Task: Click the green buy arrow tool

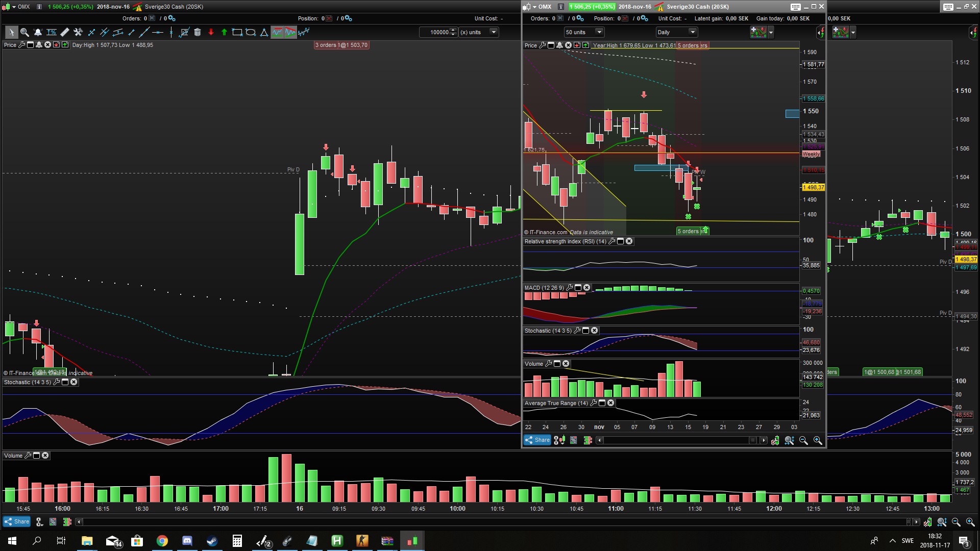Action: (x=224, y=32)
